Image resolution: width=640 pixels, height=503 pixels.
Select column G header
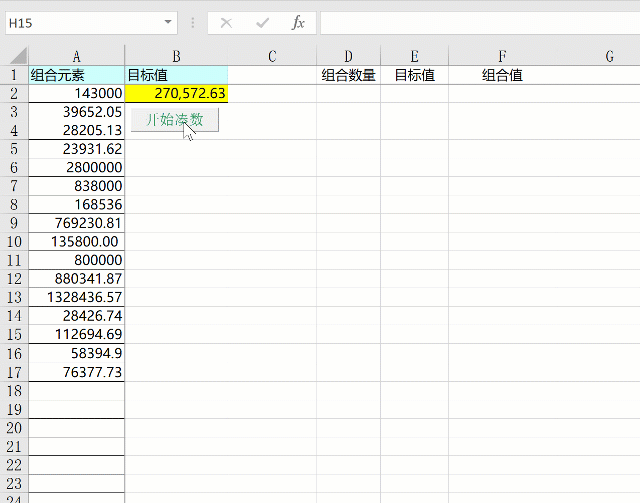[609, 56]
